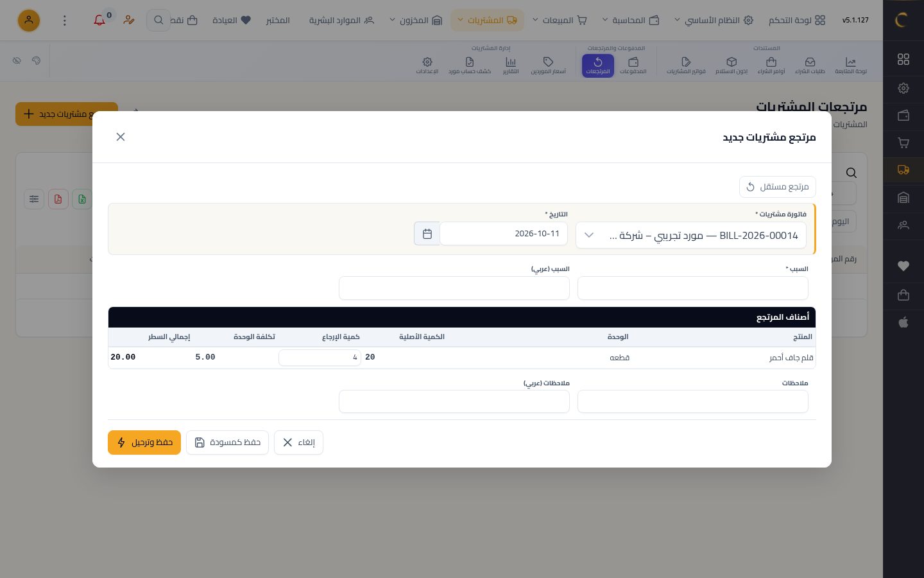Focus the كمية الإرجاع quantity field
The image size is (924, 578).
point(320,358)
